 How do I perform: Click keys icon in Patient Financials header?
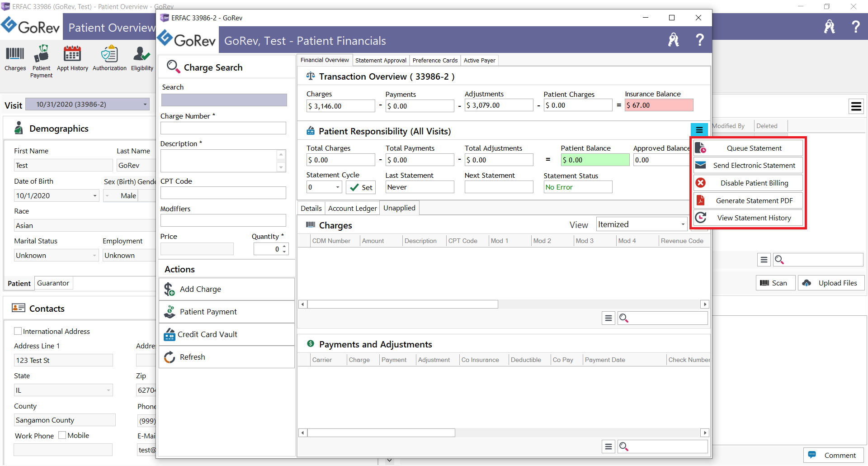coord(674,40)
